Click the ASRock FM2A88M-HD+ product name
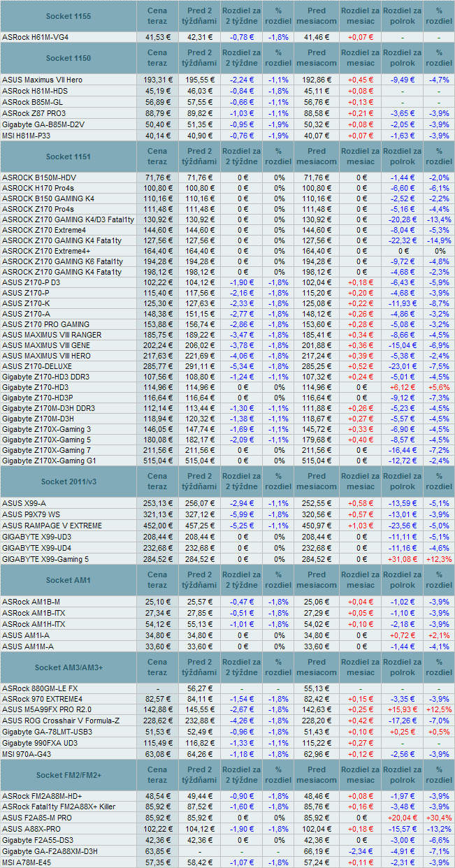The height and width of the screenshot is (868, 455). 42,796
